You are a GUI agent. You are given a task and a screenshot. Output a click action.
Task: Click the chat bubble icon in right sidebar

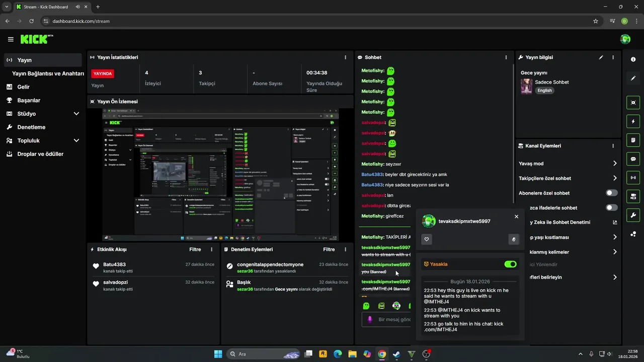(x=633, y=159)
